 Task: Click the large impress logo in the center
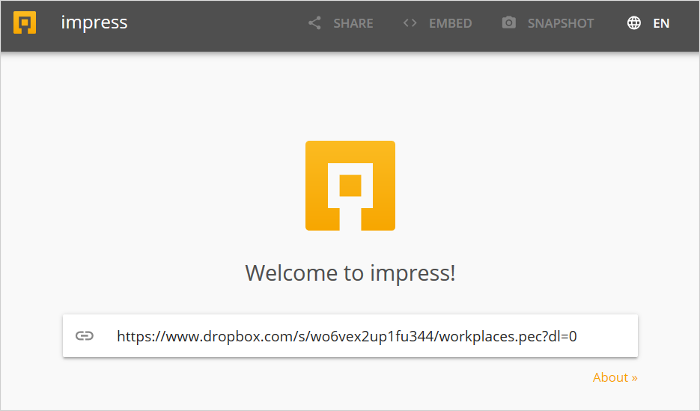(350, 186)
